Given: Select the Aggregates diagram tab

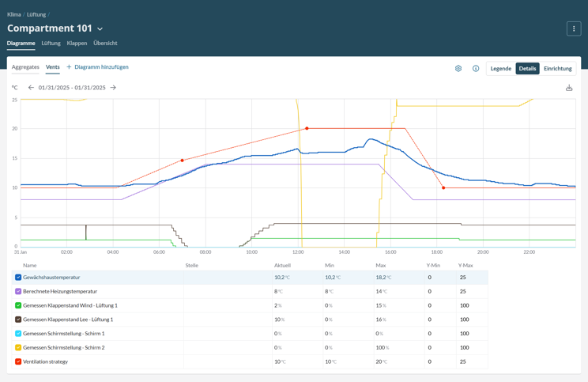Looking at the screenshot, I should tap(25, 67).
